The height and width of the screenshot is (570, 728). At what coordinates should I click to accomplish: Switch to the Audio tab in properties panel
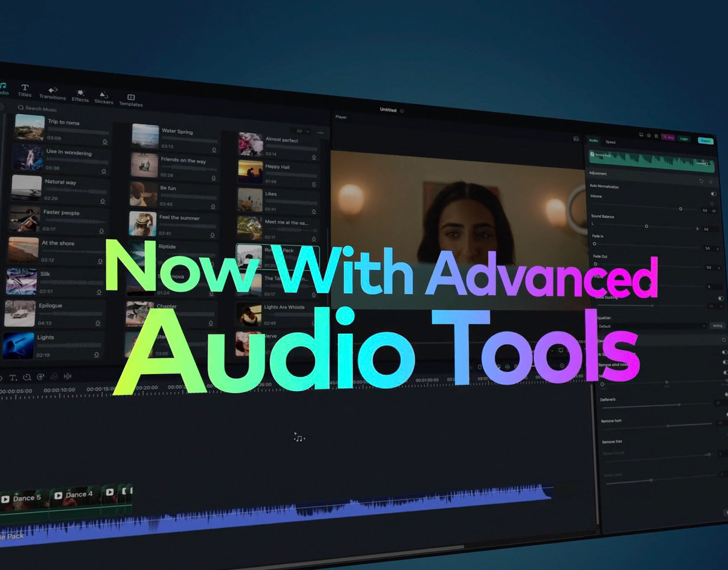point(593,141)
